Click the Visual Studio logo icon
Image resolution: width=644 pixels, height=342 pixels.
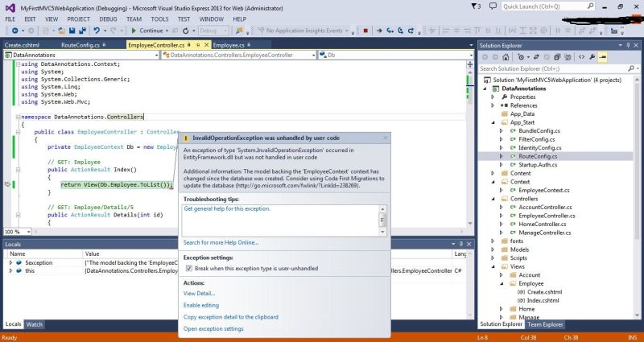[x=10, y=8]
